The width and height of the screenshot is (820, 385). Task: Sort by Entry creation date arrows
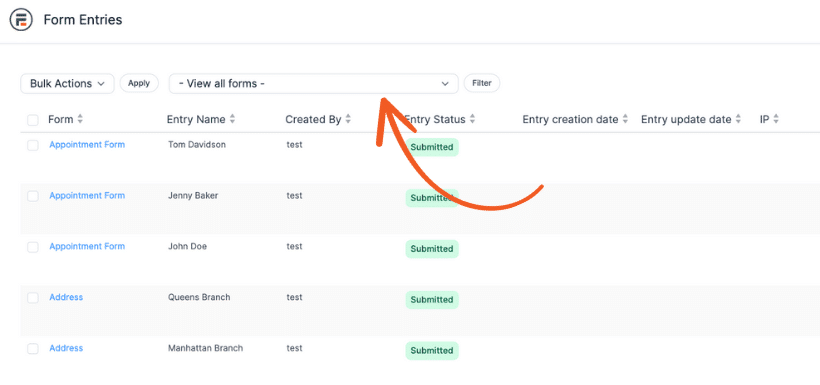point(625,119)
